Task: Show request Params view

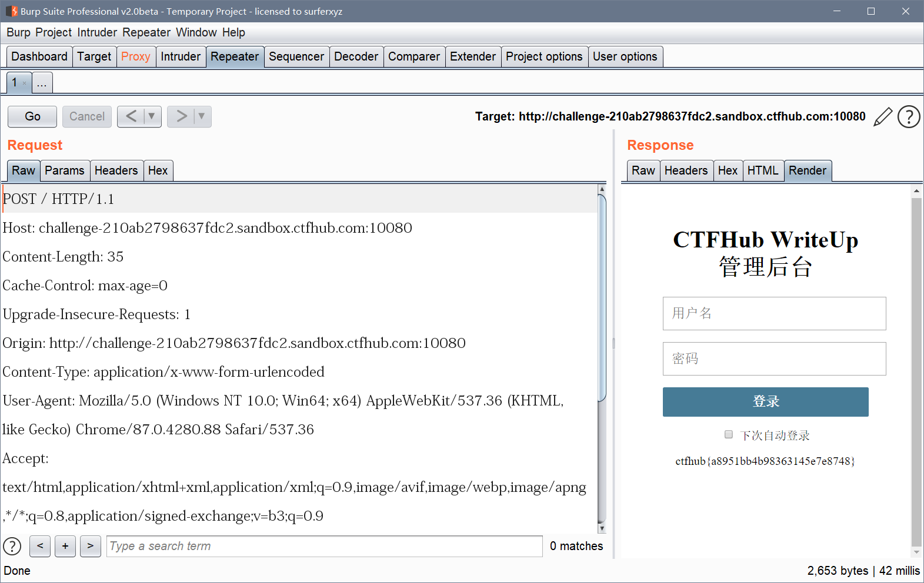Action: coord(65,170)
